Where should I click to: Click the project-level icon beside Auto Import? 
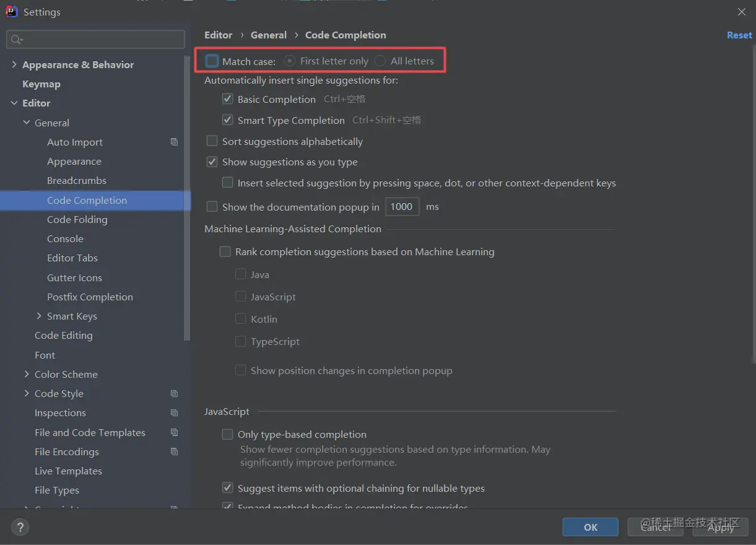tap(175, 142)
